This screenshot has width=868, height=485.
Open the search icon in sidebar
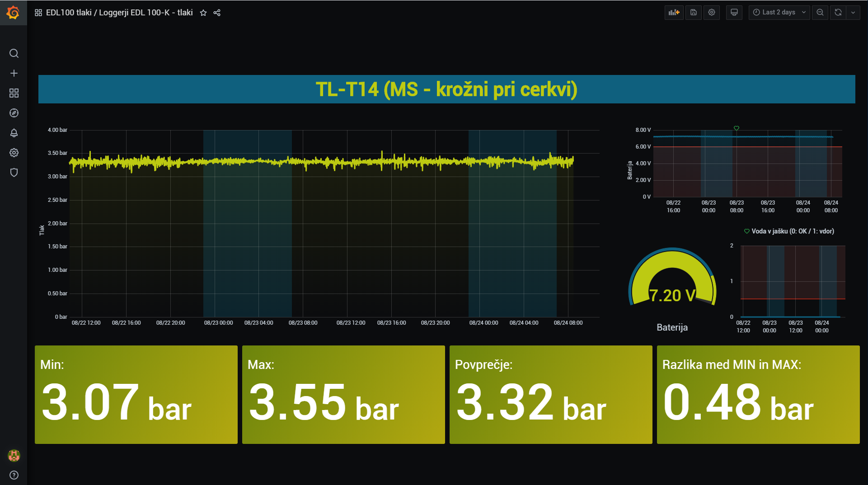point(14,53)
